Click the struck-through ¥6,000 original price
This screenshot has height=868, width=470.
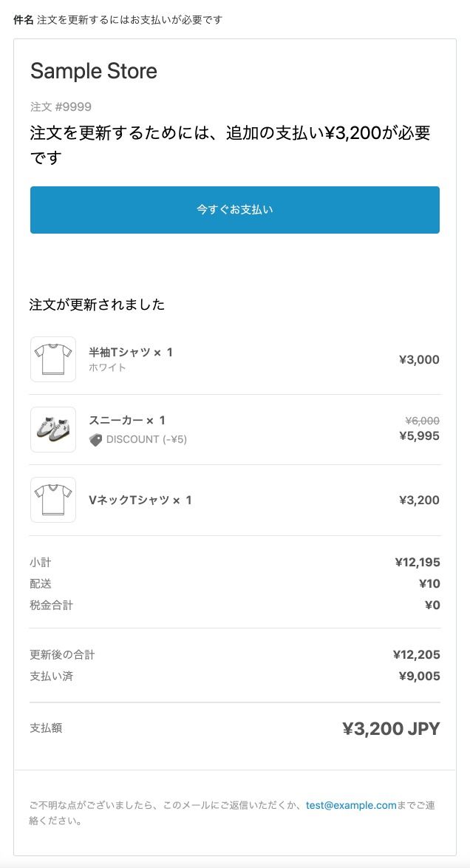[x=423, y=421]
